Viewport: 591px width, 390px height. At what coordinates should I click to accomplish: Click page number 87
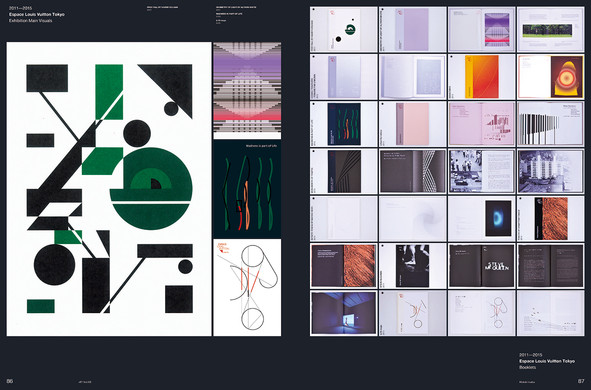coord(581,381)
